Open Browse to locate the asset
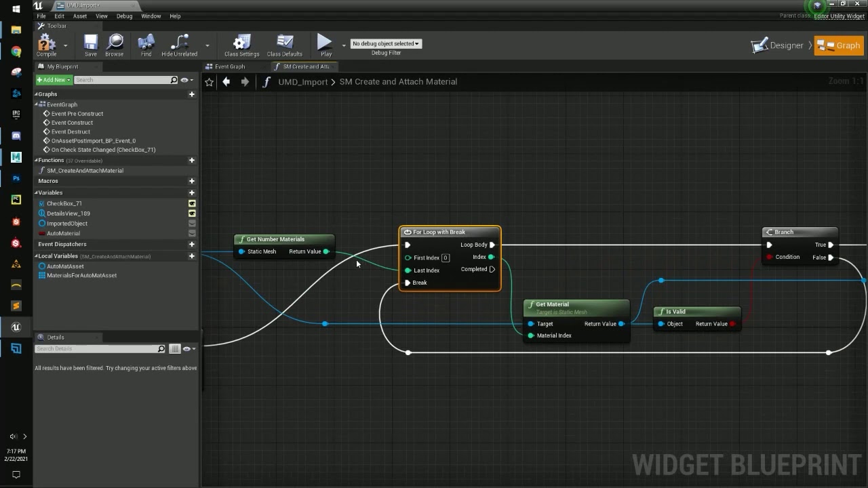 [x=114, y=45]
